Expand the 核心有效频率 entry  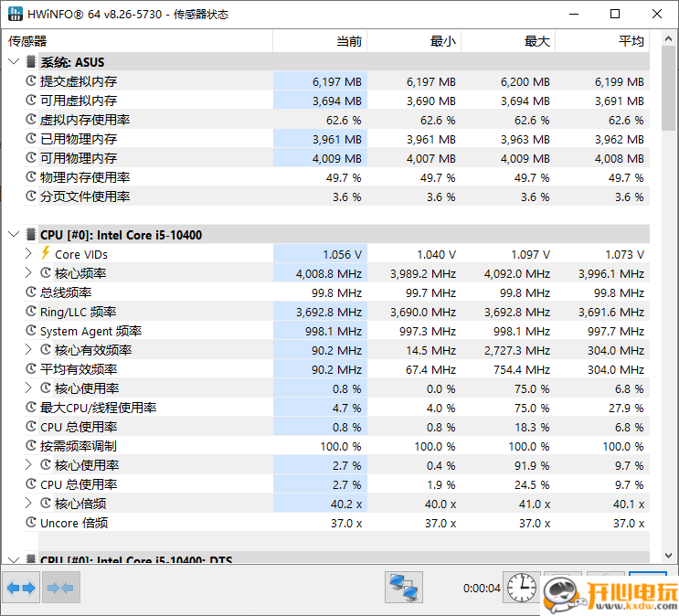tap(28, 350)
